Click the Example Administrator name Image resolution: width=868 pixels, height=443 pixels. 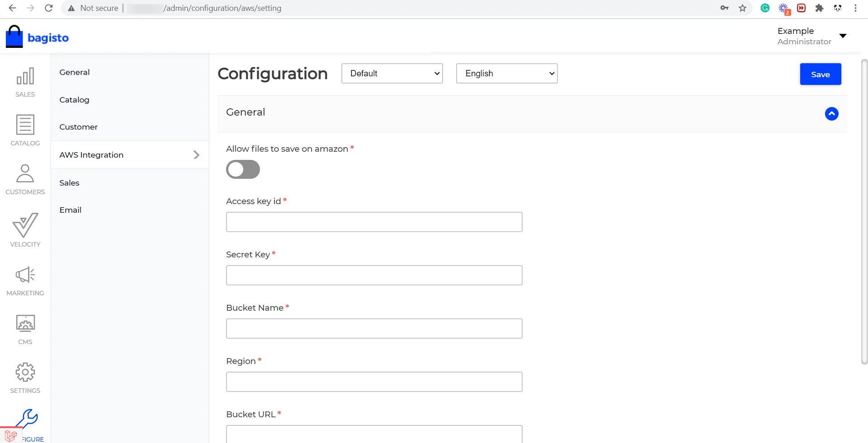coord(804,36)
